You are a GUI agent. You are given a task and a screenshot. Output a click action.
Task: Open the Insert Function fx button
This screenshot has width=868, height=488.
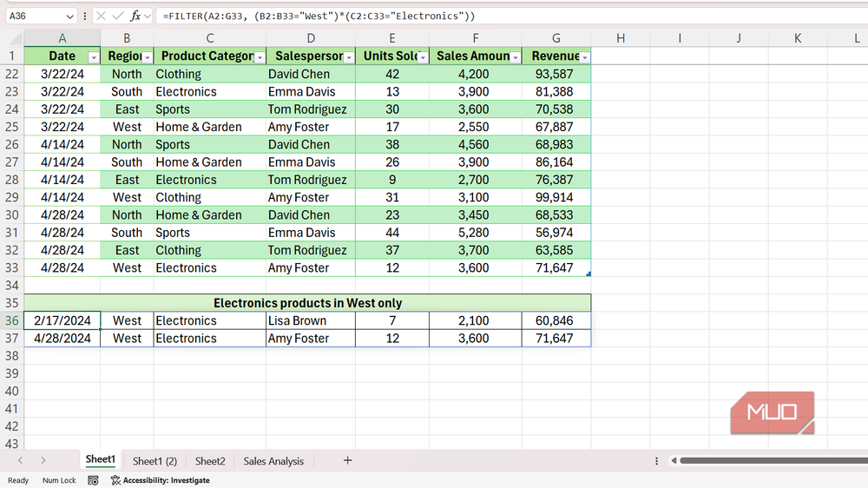point(135,16)
